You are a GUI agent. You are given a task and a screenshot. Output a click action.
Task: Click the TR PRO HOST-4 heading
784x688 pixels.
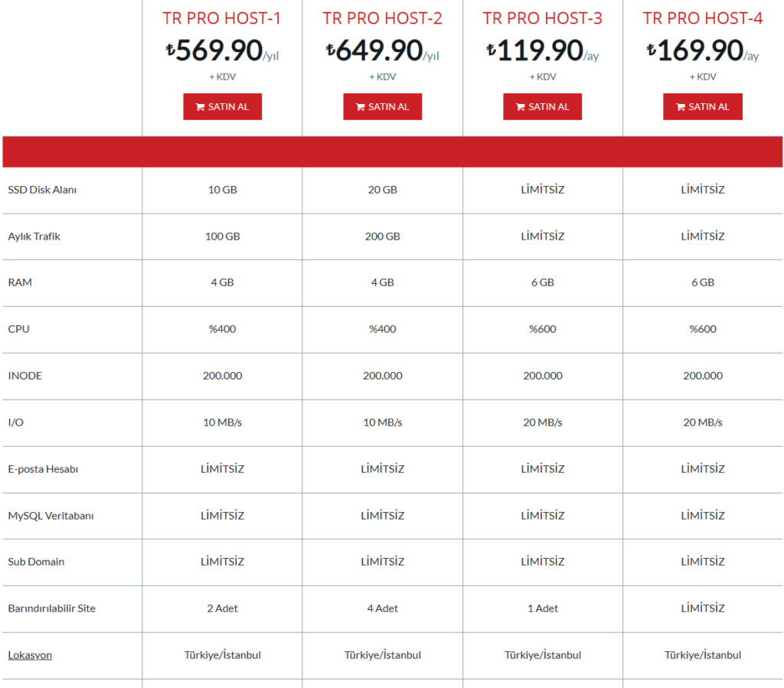(702, 17)
